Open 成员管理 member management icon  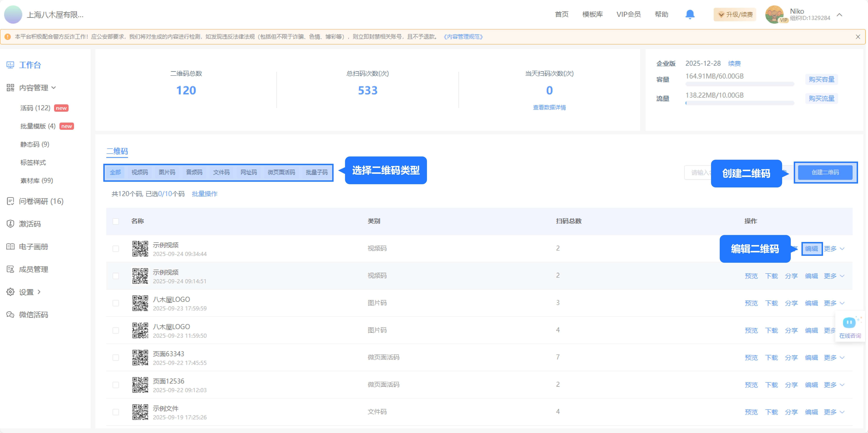[10, 269]
